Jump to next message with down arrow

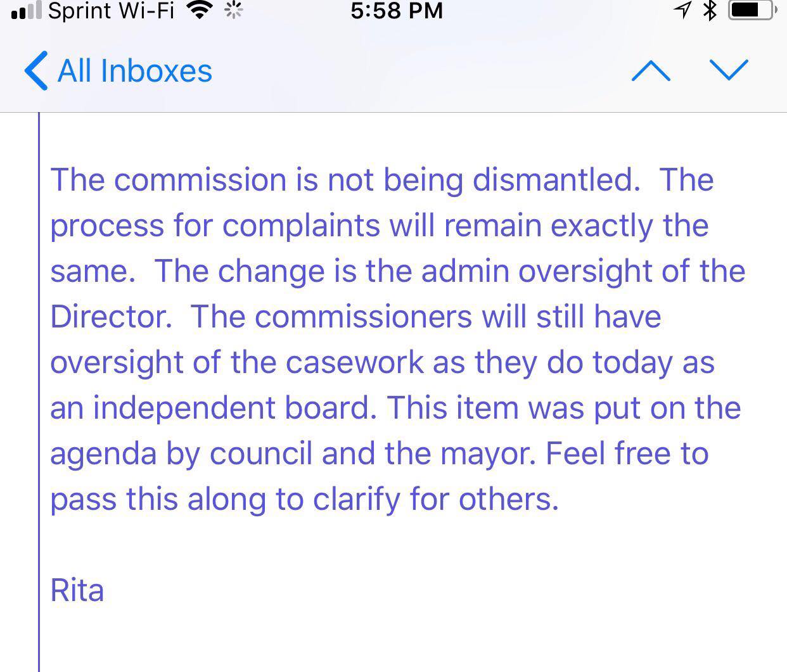click(x=729, y=70)
